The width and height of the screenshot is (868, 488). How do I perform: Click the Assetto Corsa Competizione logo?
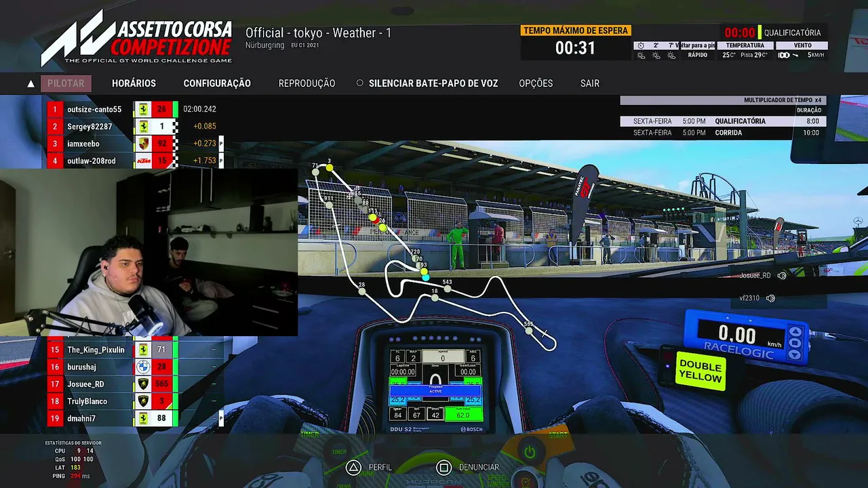tap(136, 37)
